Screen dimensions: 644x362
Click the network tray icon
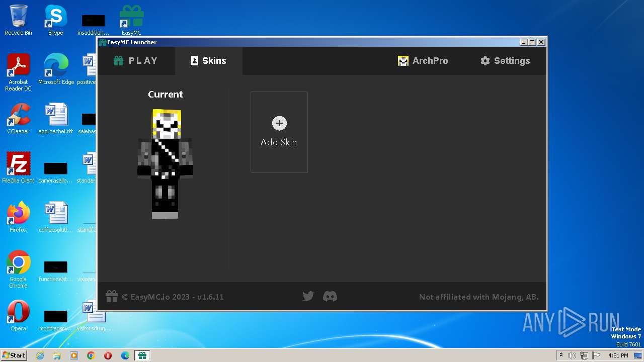point(584,355)
